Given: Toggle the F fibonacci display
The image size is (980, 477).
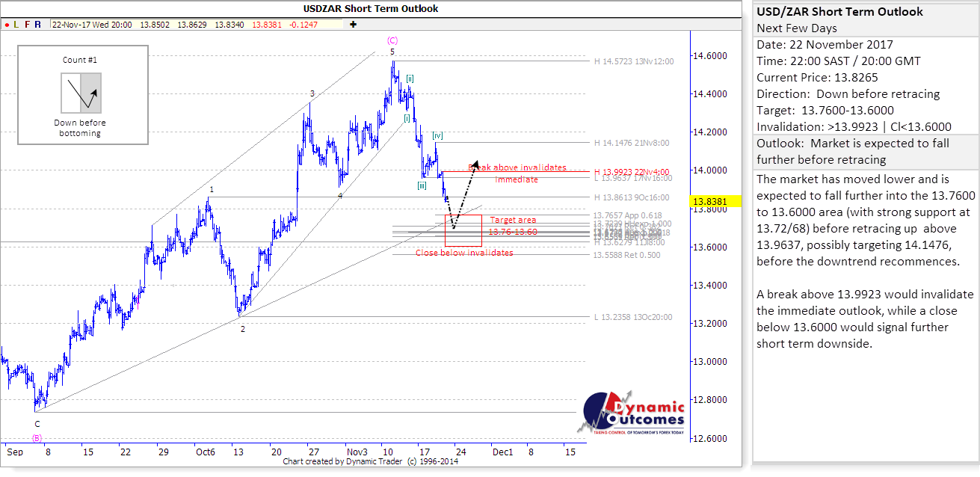Looking at the screenshot, I should (x=27, y=24).
